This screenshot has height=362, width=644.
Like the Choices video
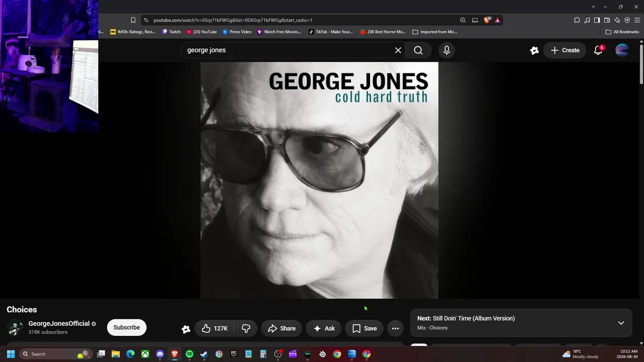click(214, 328)
